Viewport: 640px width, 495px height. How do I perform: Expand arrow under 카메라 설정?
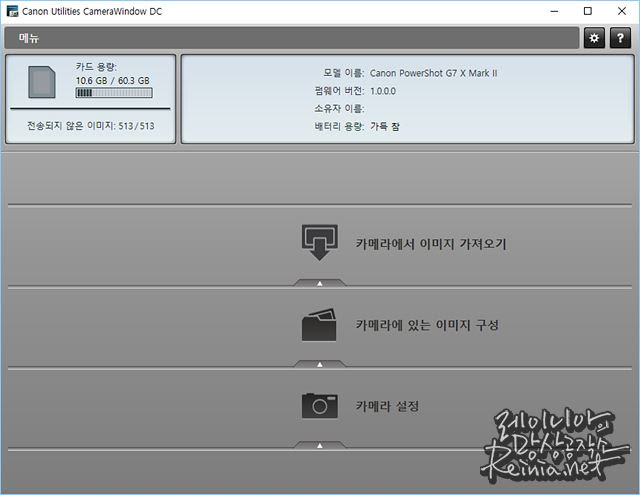[320, 445]
